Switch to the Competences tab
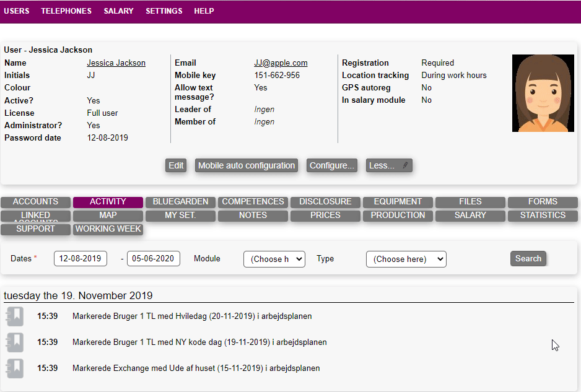The height and width of the screenshot is (392, 581). click(253, 202)
